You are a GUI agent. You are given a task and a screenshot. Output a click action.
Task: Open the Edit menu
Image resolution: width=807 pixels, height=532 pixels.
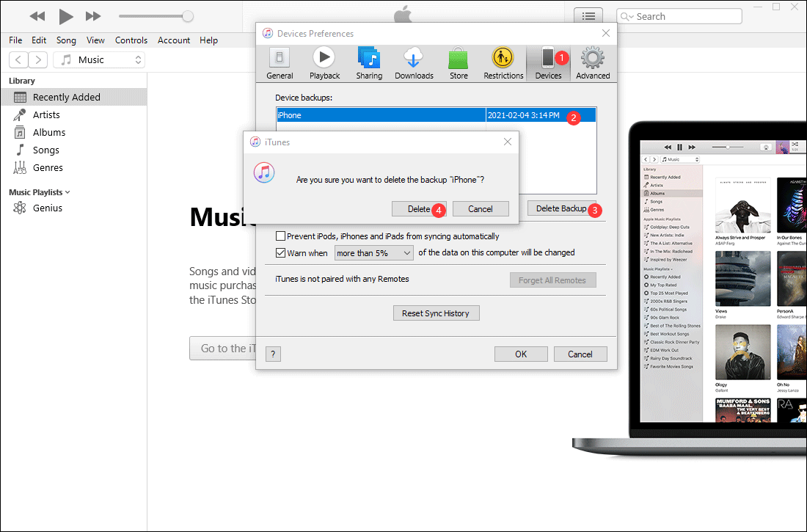tap(39, 40)
